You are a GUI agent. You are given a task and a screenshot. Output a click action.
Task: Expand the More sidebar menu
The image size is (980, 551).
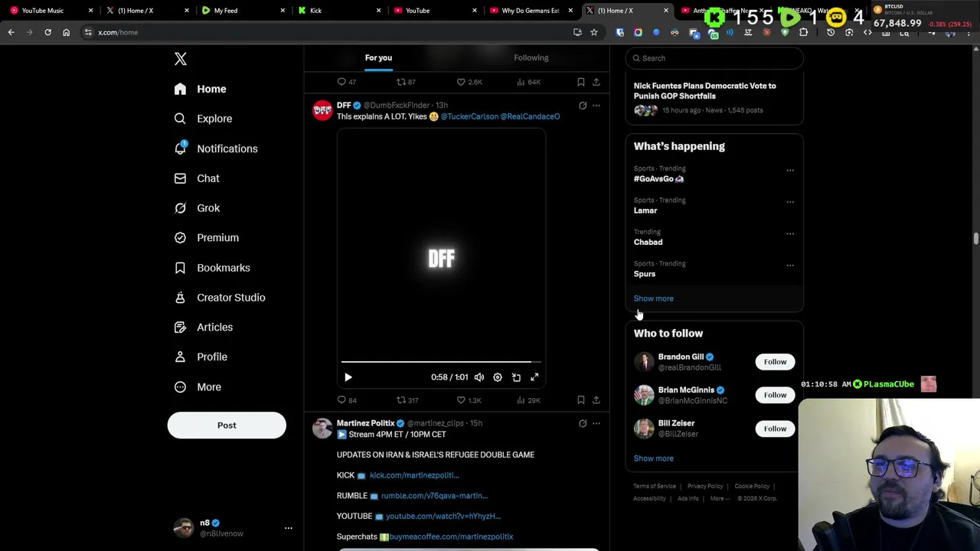198,386
